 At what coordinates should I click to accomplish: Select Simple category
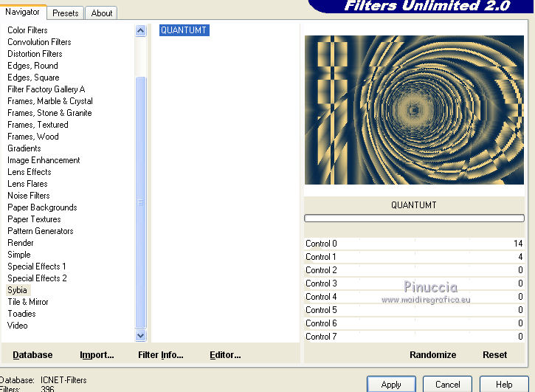(18, 255)
